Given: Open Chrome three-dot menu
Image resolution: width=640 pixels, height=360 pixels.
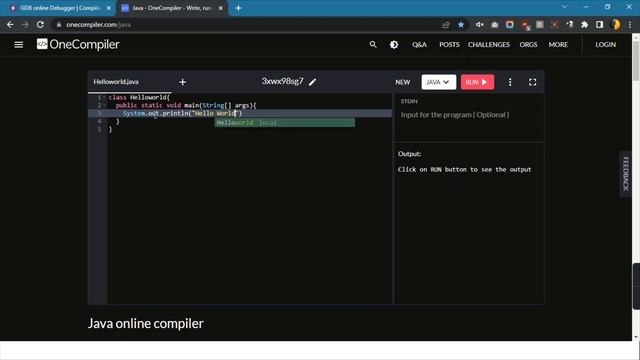Looking at the screenshot, I should coord(630,25).
